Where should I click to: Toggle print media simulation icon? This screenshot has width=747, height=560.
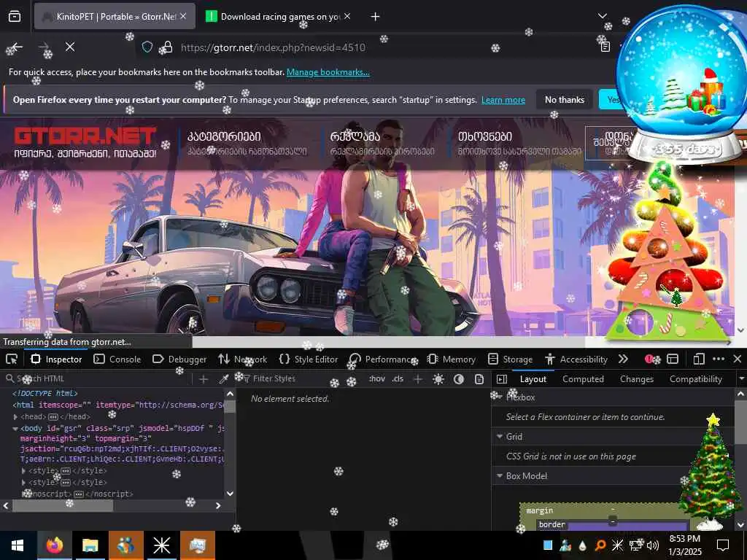pos(479,379)
